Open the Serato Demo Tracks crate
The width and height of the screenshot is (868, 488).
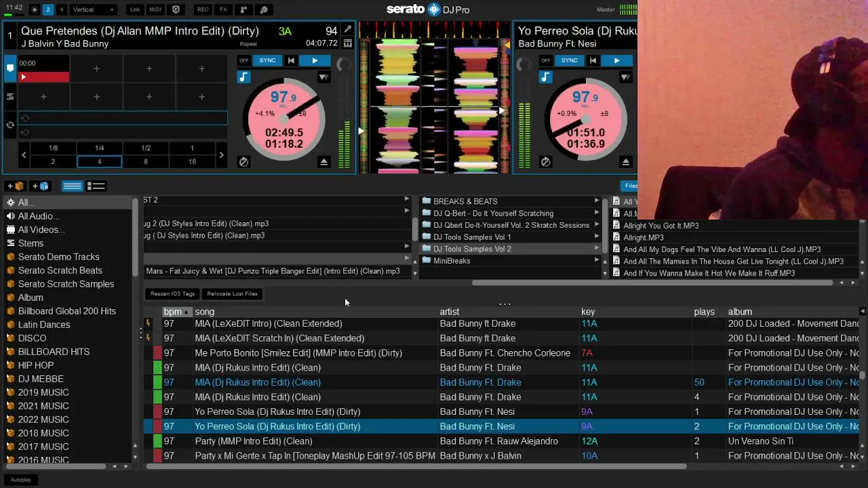[58, 257]
